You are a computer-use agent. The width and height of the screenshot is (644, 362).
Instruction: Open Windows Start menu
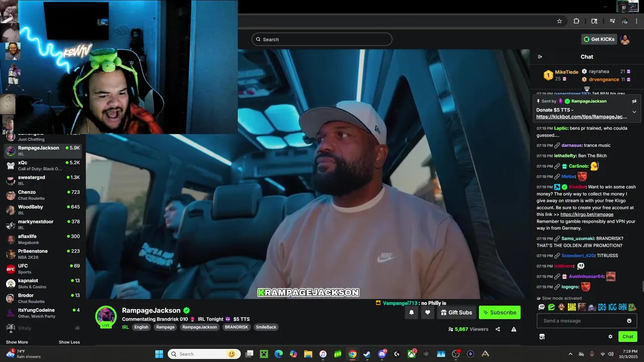[x=159, y=354]
